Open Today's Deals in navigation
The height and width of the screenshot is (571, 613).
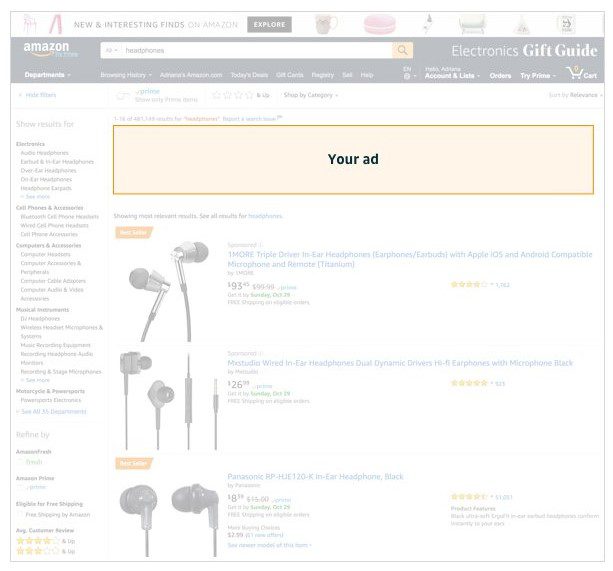[248, 75]
